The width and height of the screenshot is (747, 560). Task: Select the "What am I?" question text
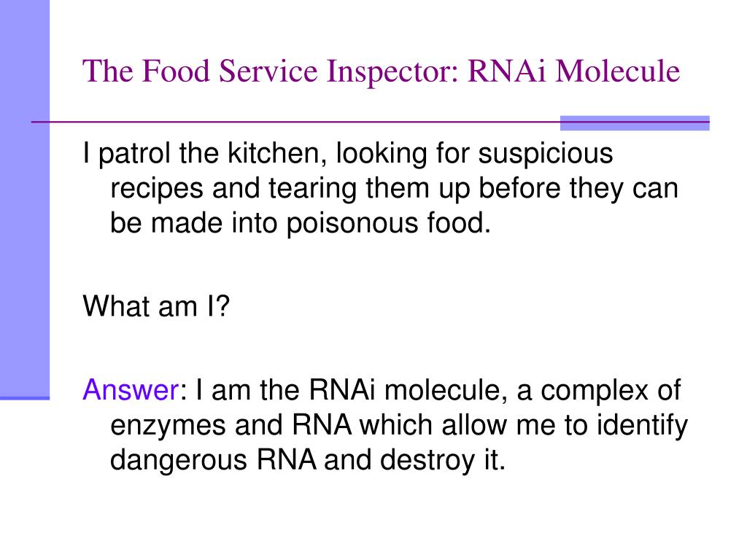pos(156,306)
